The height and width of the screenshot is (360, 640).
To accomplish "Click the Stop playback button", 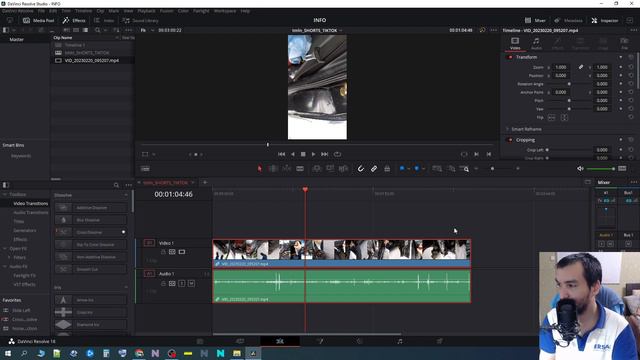I will pos(303,154).
